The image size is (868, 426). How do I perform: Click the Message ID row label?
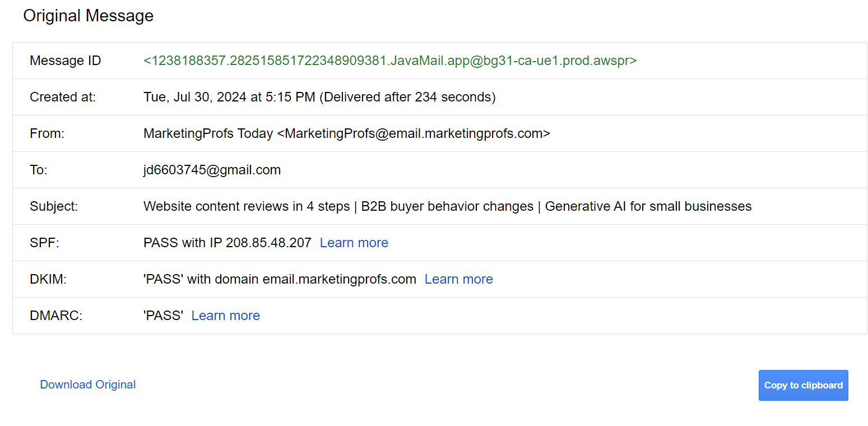65,61
